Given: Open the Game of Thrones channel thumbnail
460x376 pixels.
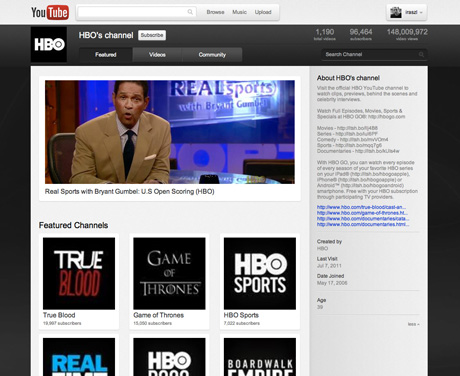Looking at the screenshot, I should pyautogui.click(x=169, y=273).
